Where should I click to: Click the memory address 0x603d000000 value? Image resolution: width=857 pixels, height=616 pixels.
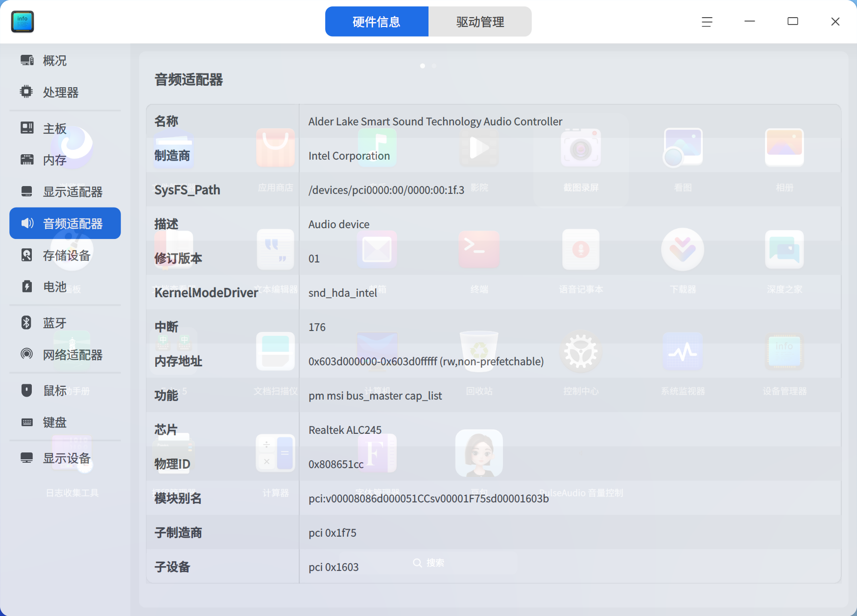(426, 361)
